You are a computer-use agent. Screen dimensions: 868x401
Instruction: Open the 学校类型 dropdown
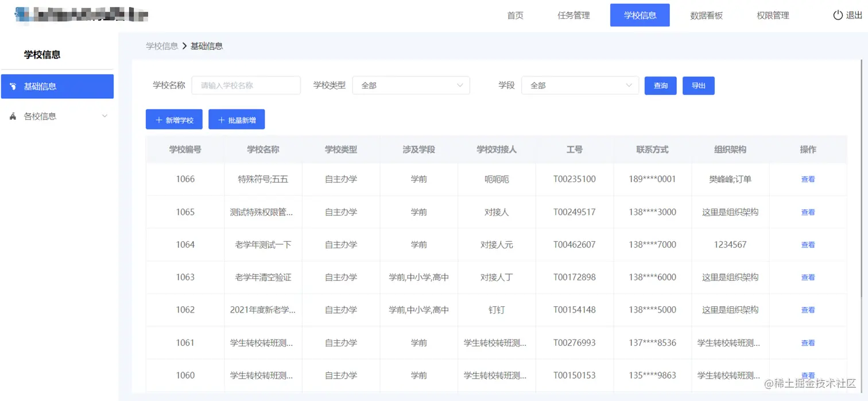pos(411,86)
